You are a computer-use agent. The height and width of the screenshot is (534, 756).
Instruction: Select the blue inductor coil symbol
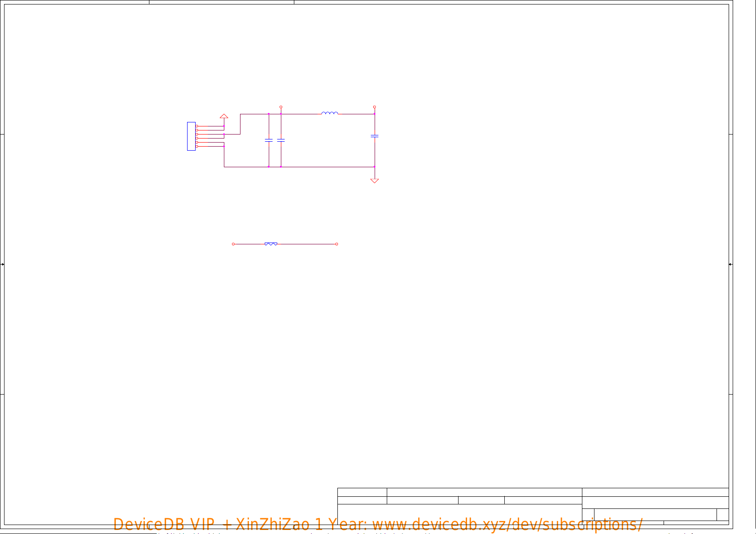(330, 113)
